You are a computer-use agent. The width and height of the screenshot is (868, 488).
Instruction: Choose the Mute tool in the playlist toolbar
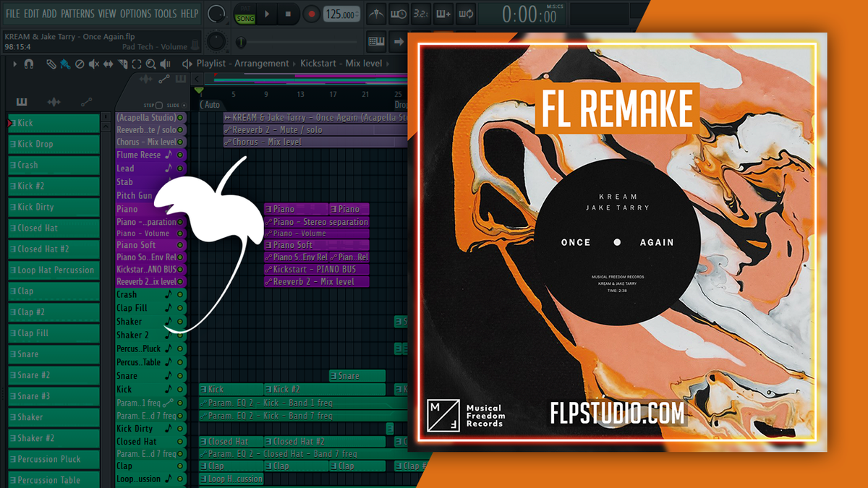pos(94,64)
